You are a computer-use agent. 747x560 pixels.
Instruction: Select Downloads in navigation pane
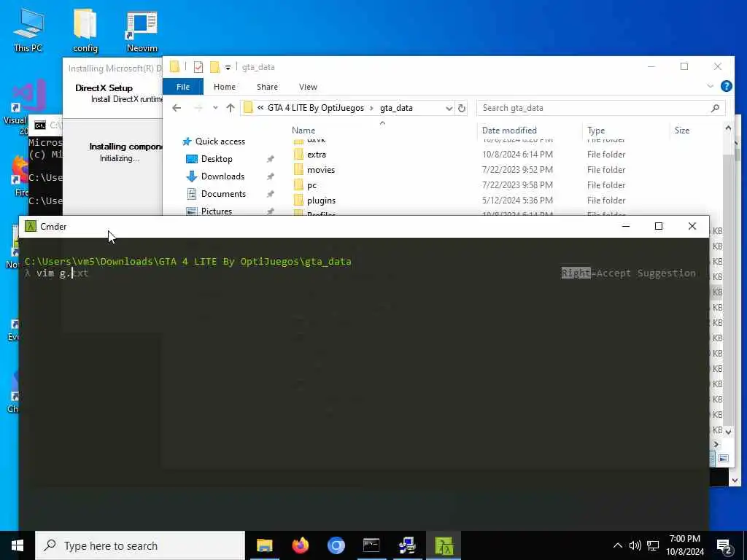222,176
